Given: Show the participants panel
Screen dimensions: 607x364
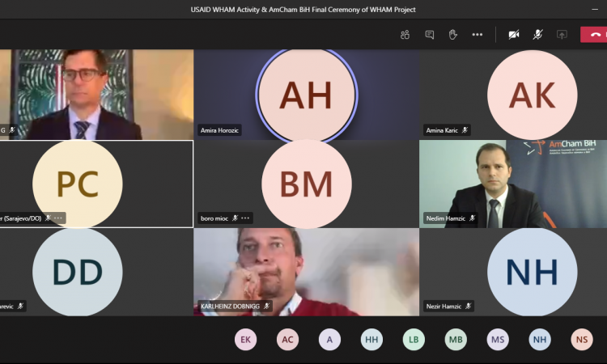Looking at the screenshot, I should [405, 35].
